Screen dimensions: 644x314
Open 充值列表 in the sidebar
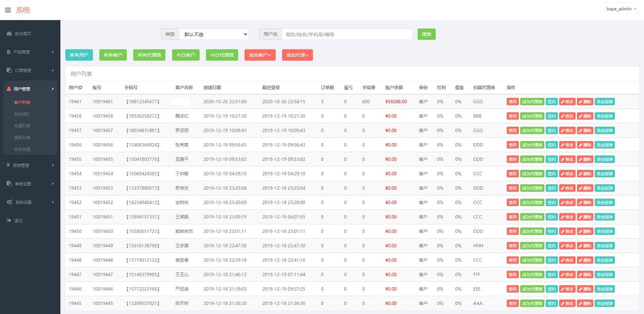tap(22, 126)
